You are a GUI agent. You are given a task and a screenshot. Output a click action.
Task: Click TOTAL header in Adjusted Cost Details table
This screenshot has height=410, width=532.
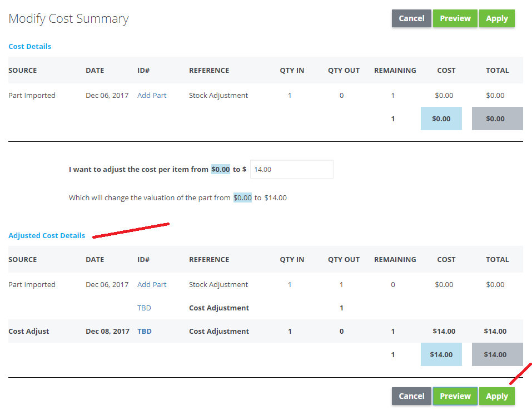pos(498,259)
